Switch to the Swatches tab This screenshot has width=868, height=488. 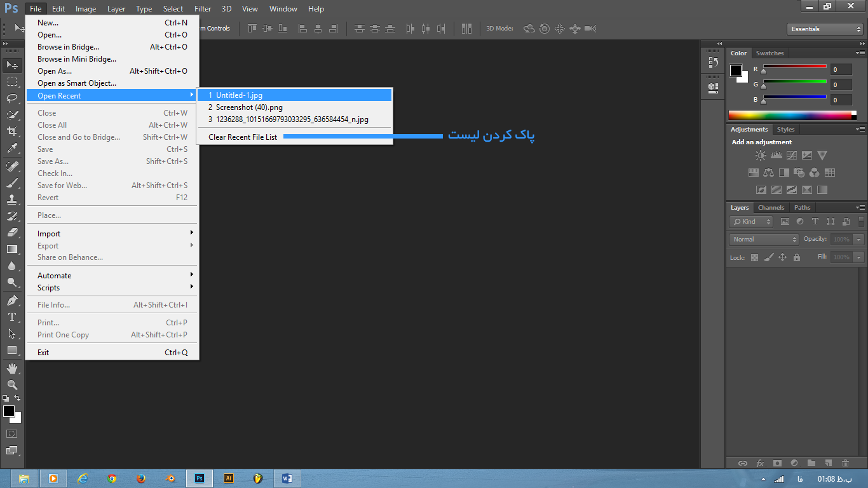(x=770, y=53)
